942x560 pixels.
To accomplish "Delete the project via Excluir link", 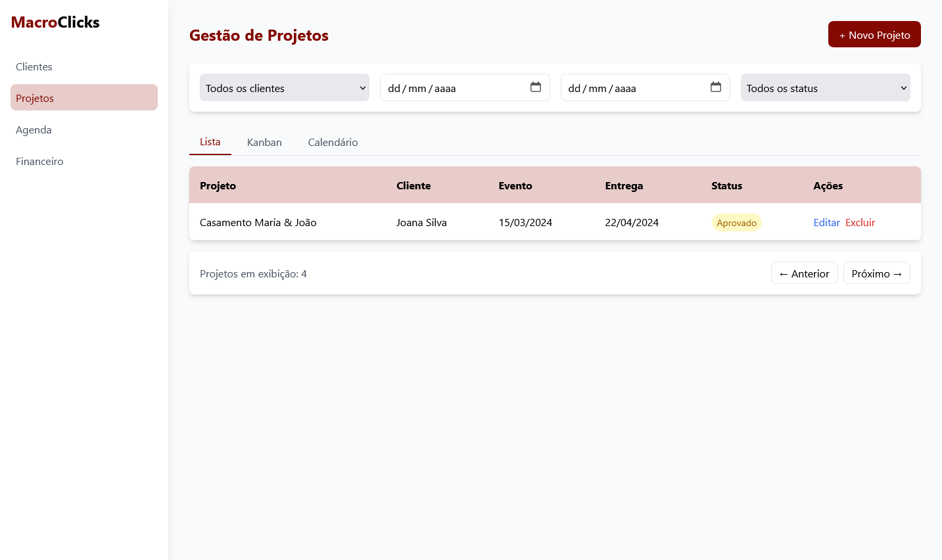I will pos(860,222).
